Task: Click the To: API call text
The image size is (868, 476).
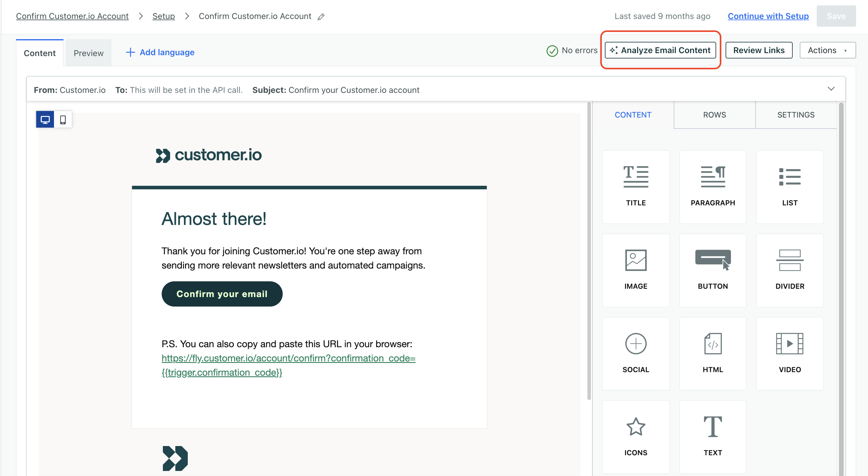Action: [179, 90]
